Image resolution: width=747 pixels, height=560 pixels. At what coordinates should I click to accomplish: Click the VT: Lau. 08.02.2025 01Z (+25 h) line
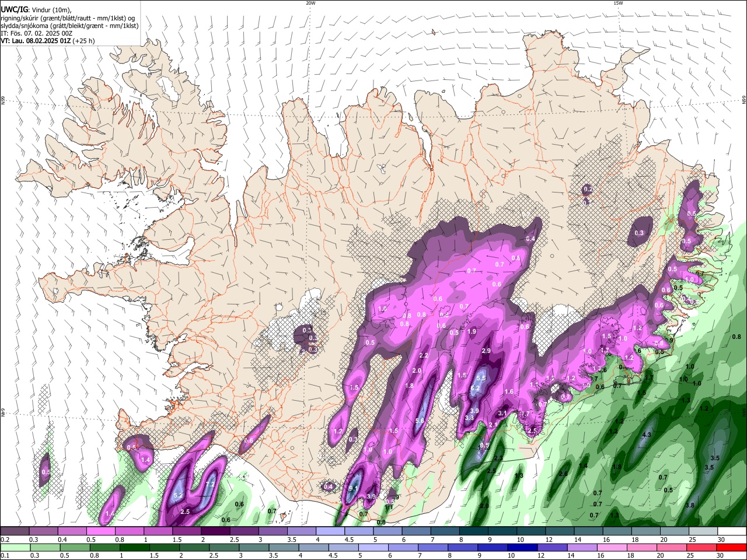click(x=48, y=41)
